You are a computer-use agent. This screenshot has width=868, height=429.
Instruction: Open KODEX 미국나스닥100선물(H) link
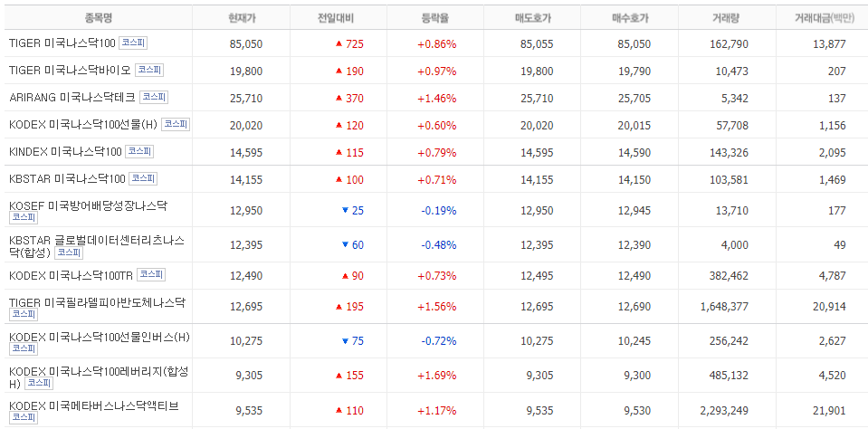[83, 125]
